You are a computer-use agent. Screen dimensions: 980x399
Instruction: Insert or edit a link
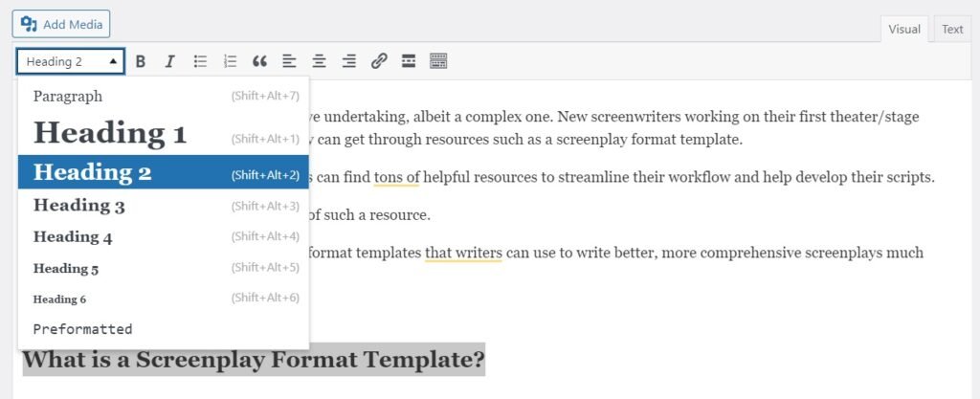point(379,61)
